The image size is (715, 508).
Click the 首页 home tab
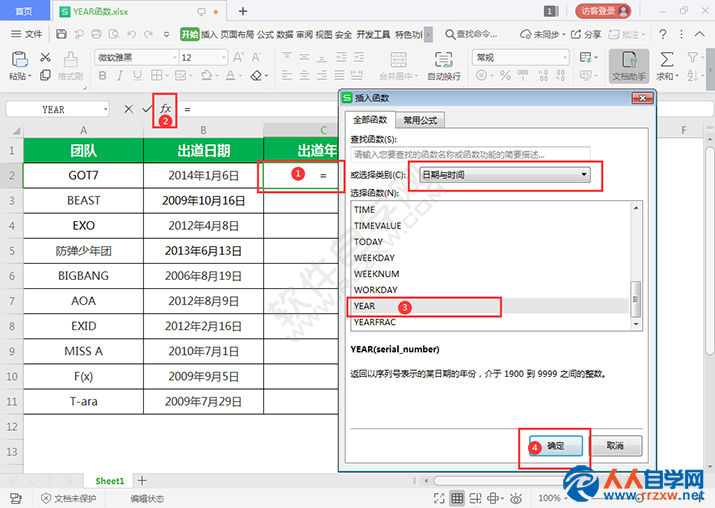(x=24, y=11)
